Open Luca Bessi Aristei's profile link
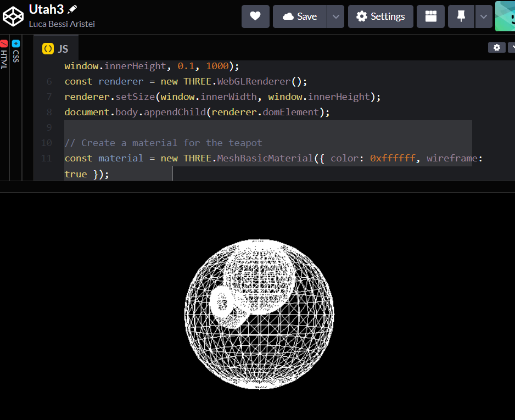Screen dimensions: 515x420 (x=61, y=24)
